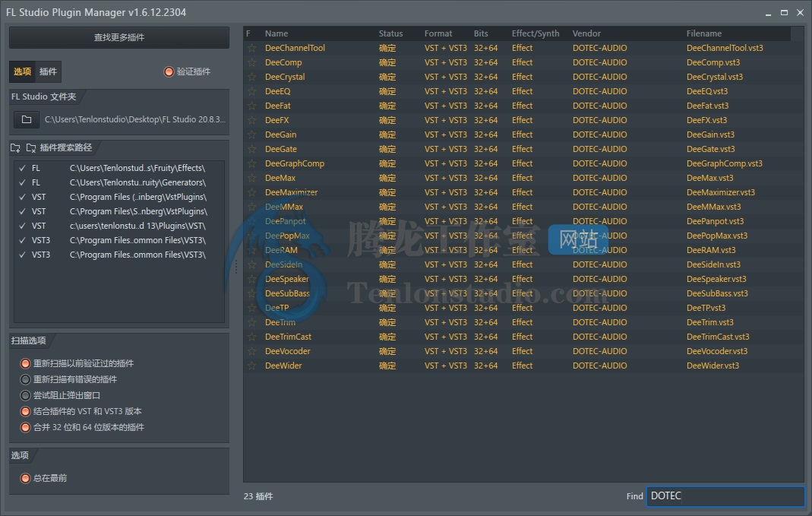Toggle the try to block popups option
812x516 pixels.
pos(25,395)
